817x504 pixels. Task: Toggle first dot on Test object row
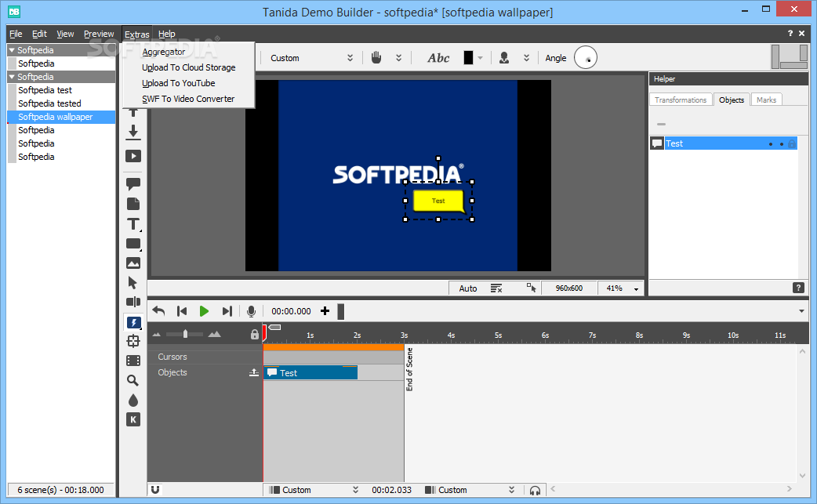click(771, 144)
